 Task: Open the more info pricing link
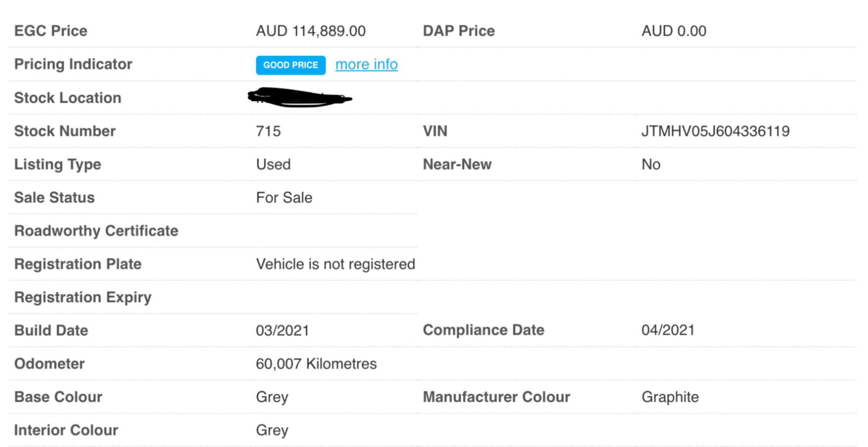coord(366,64)
